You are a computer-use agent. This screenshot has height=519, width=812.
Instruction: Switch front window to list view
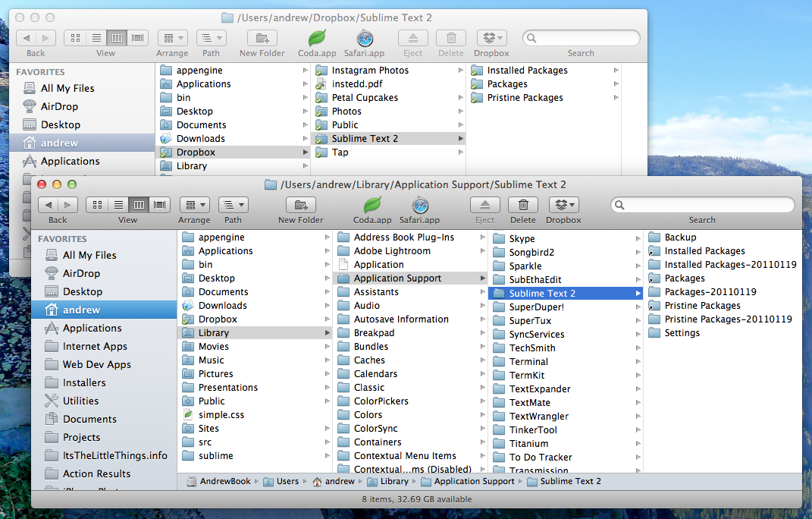pos(118,206)
